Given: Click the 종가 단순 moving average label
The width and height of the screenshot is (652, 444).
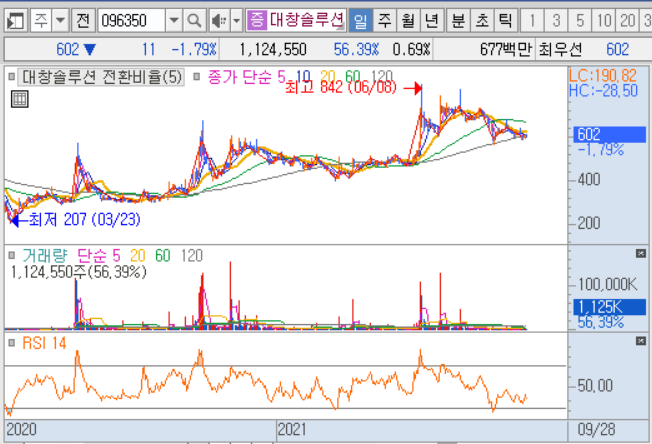Looking at the screenshot, I should [x=240, y=77].
